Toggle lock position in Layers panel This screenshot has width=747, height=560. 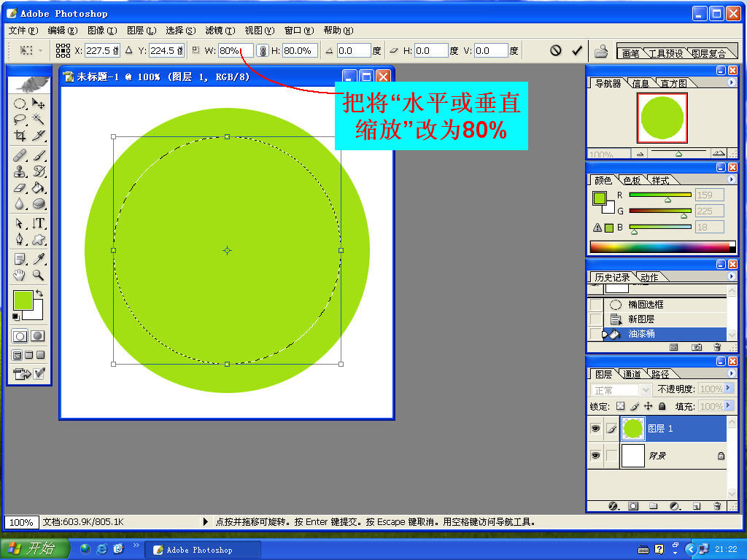pos(649,406)
